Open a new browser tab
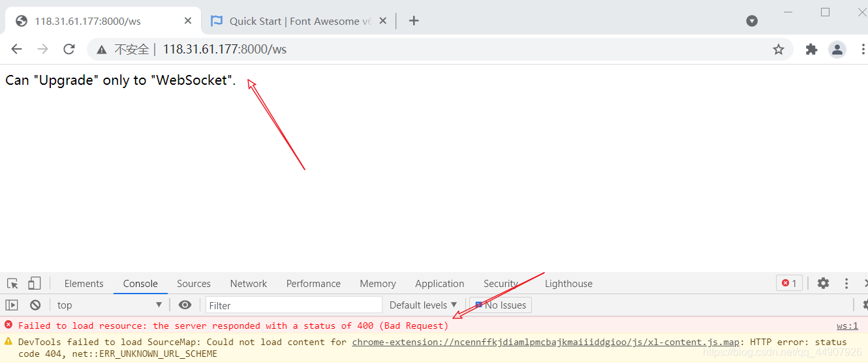This screenshot has width=868, height=364. [414, 21]
